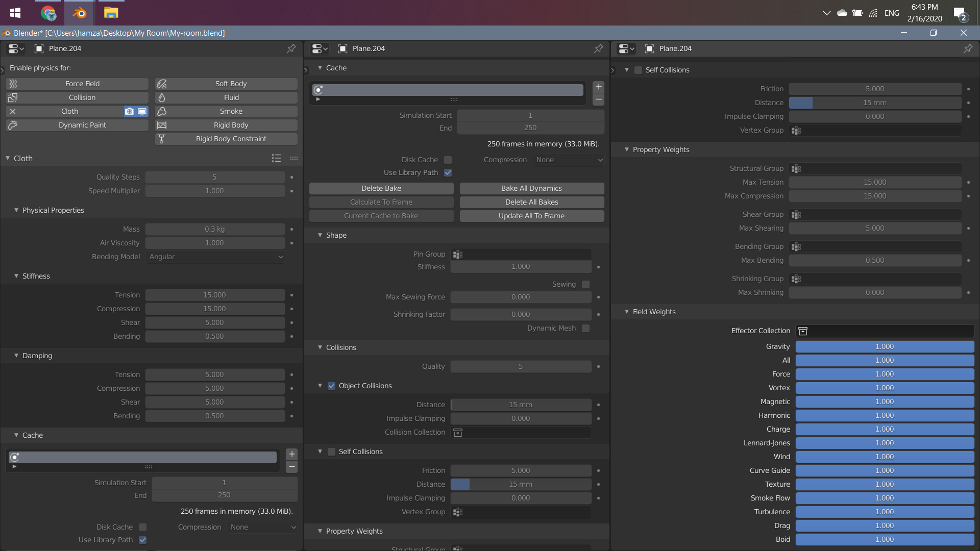The image size is (980, 551).
Task: Collapse the Stiffness section
Action: pos(16,276)
